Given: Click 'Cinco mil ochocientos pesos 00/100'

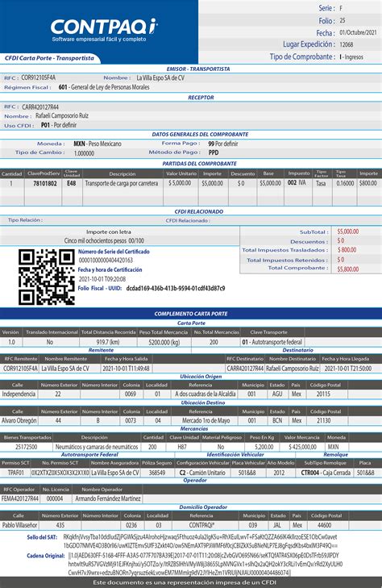Looking at the screenshot, I should click(104, 240).
